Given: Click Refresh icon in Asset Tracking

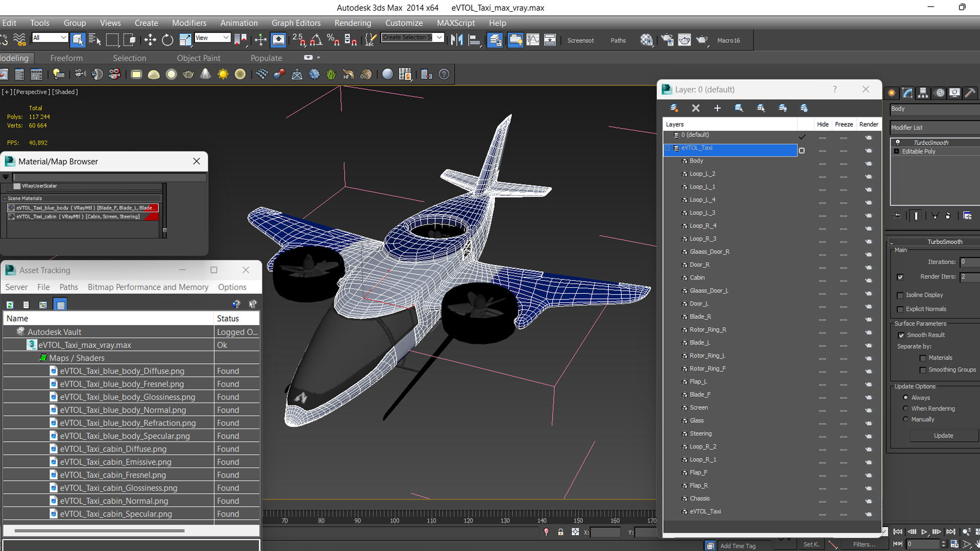Looking at the screenshot, I should (10, 305).
